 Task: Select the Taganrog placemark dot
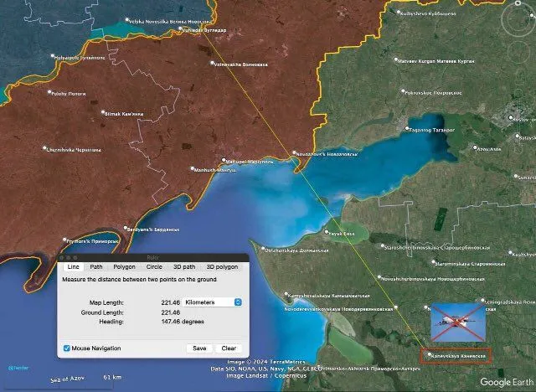pyautogui.click(x=407, y=129)
